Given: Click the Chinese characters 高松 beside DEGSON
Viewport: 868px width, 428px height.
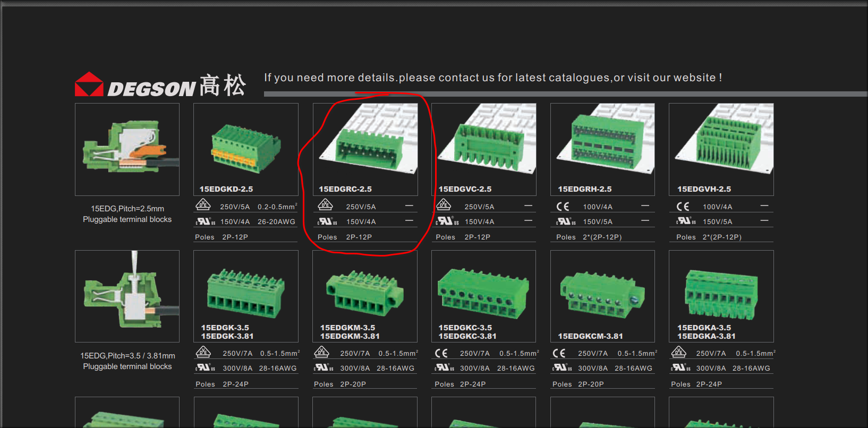Looking at the screenshot, I should (x=223, y=85).
